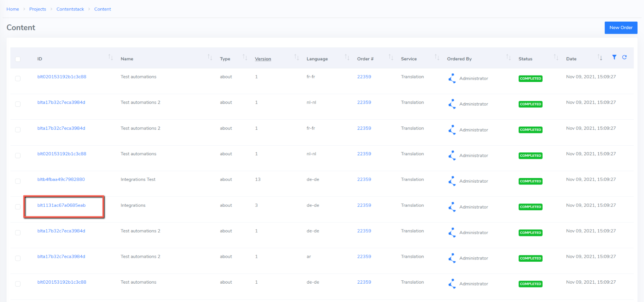Open content ID blt1131ac67a0685eab
The width and height of the screenshot is (644, 302).
point(62,205)
